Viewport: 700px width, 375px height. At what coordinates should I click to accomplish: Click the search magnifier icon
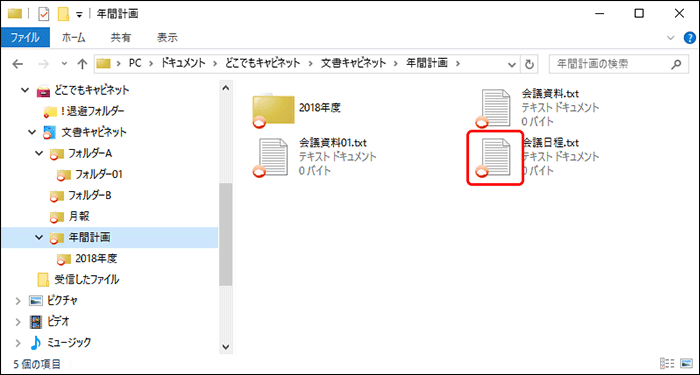click(x=676, y=64)
